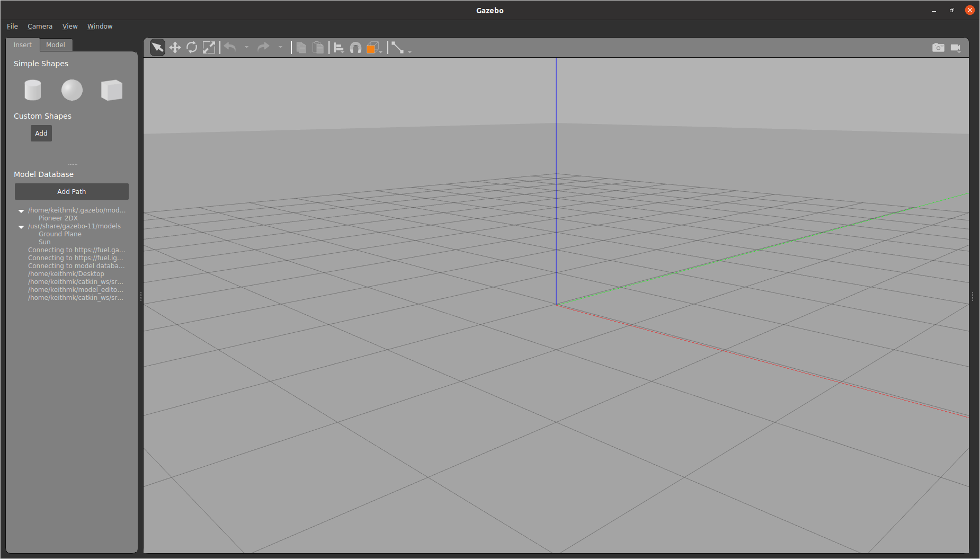Click 'Connecting to https://fuel.ga...' row
This screenshot has height=559, width=980.
(x=77, y=250)
